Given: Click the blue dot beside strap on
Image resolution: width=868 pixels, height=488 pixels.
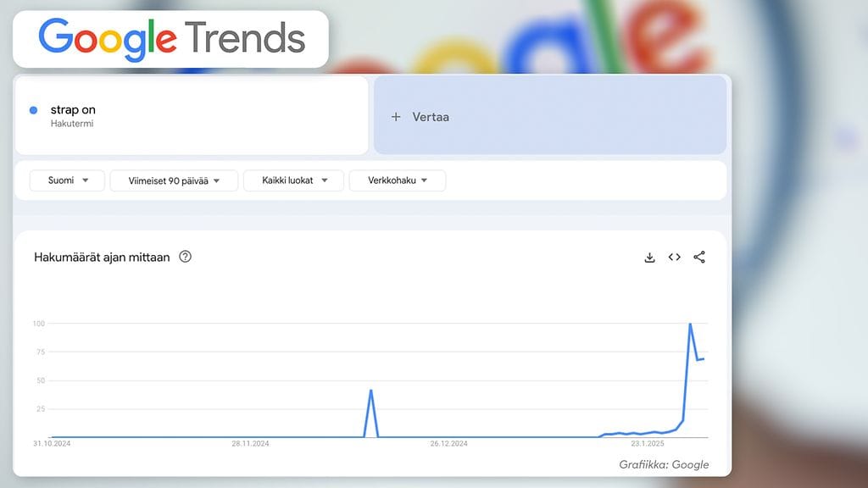Looking at the screenshot, I should point(32,110).
